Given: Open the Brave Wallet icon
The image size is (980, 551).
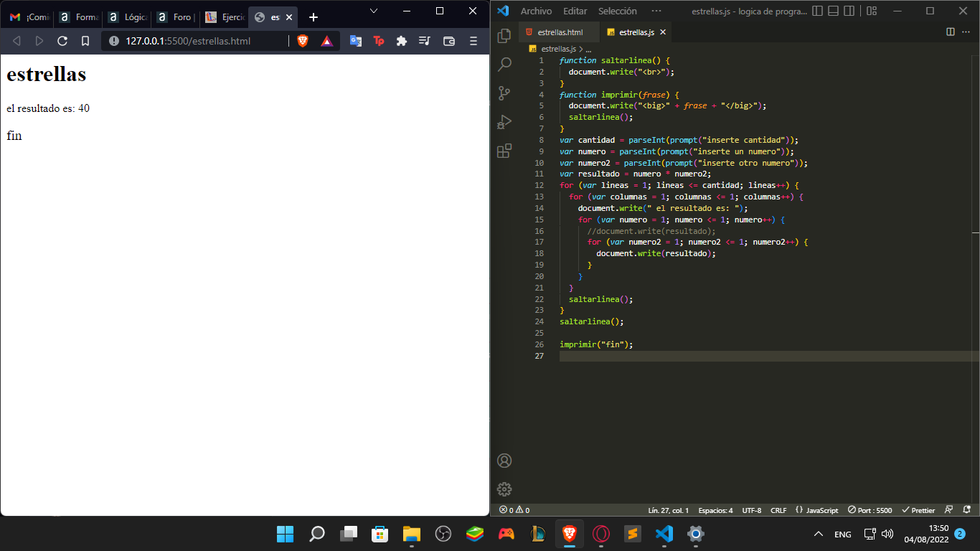Looking at the screenshot, I should click(x=449, y=41).
